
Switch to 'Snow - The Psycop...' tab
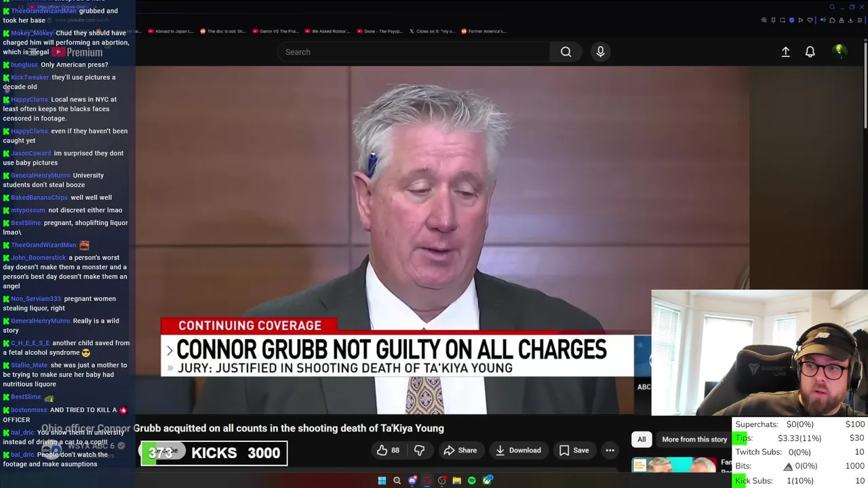tap(380, 31)
